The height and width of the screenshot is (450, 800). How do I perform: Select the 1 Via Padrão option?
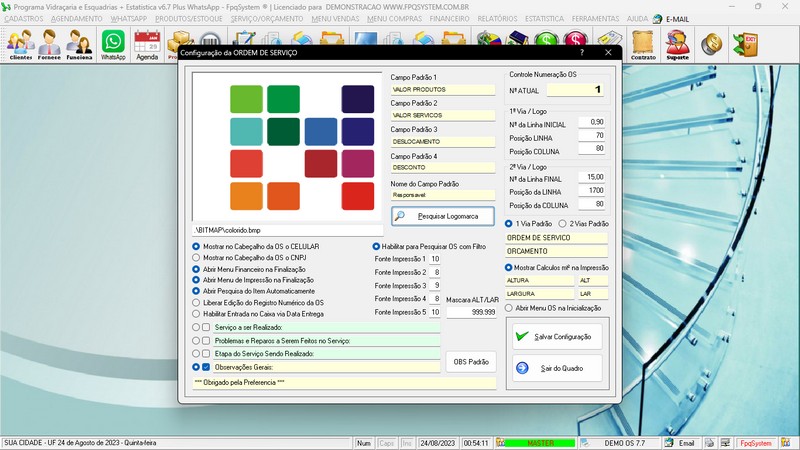pyautogui.click(x=509, y=223)
